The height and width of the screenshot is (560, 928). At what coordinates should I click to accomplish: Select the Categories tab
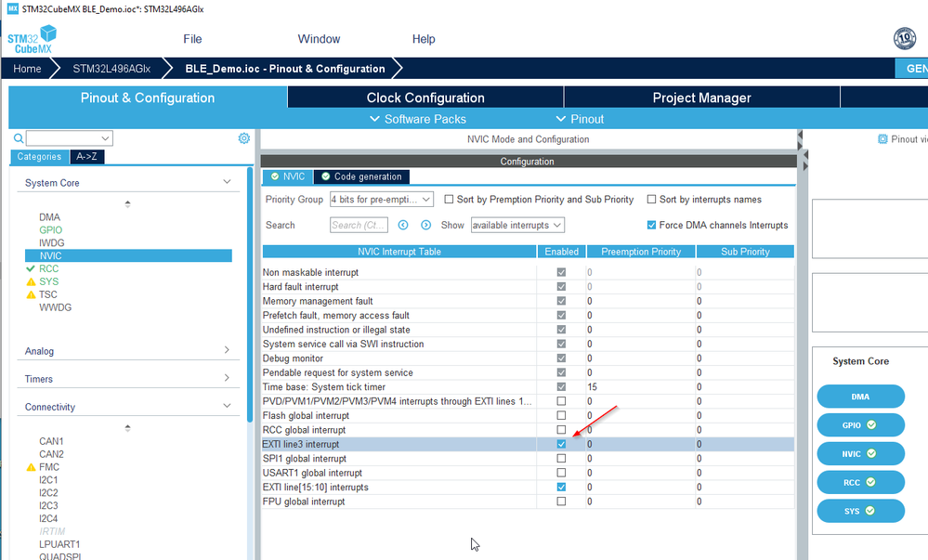39,157
